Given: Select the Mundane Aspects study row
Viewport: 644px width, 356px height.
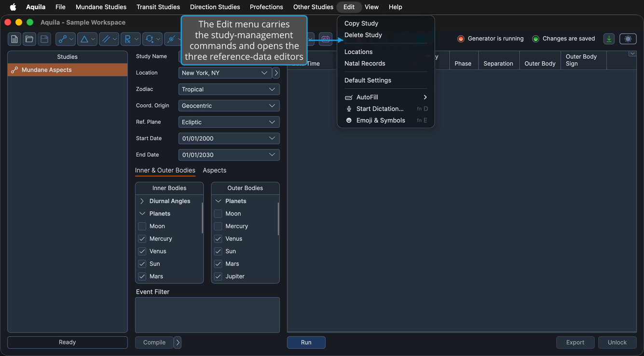Looking at the screenshot, I should pyautogui.click(x=68, y=70).
